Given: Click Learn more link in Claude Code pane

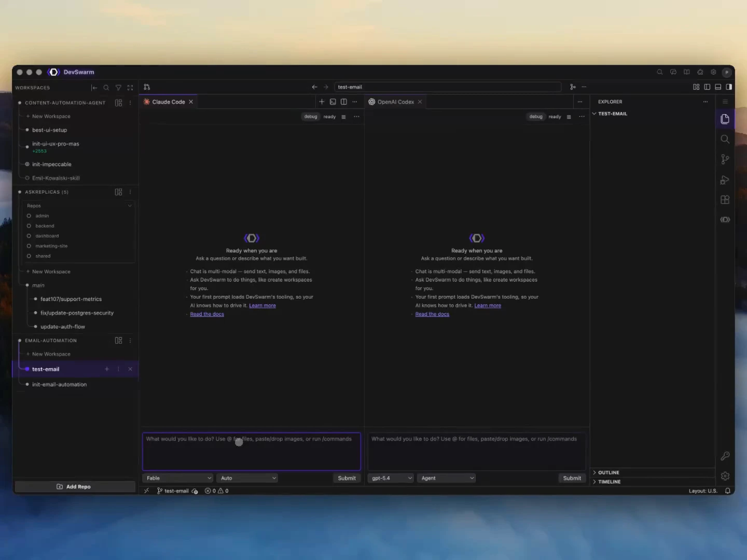Looking at the screenshot, I should (262, 305).
